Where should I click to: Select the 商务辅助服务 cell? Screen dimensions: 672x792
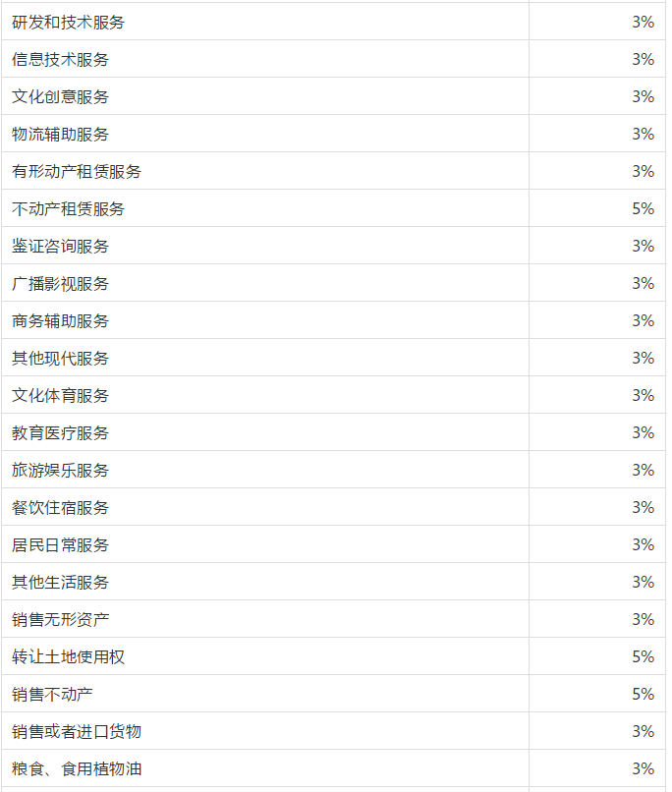pos(61,320)
